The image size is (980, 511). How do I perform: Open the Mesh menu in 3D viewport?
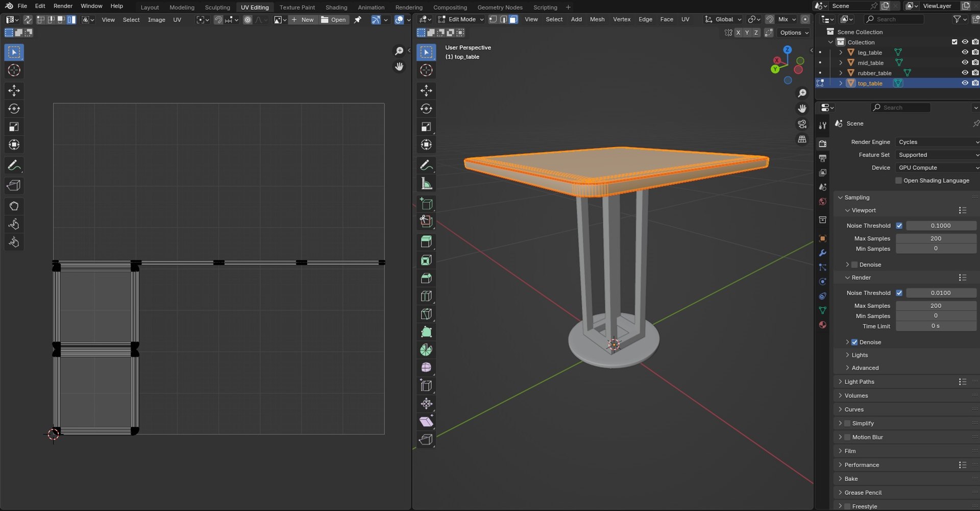[x=597, y=19]
